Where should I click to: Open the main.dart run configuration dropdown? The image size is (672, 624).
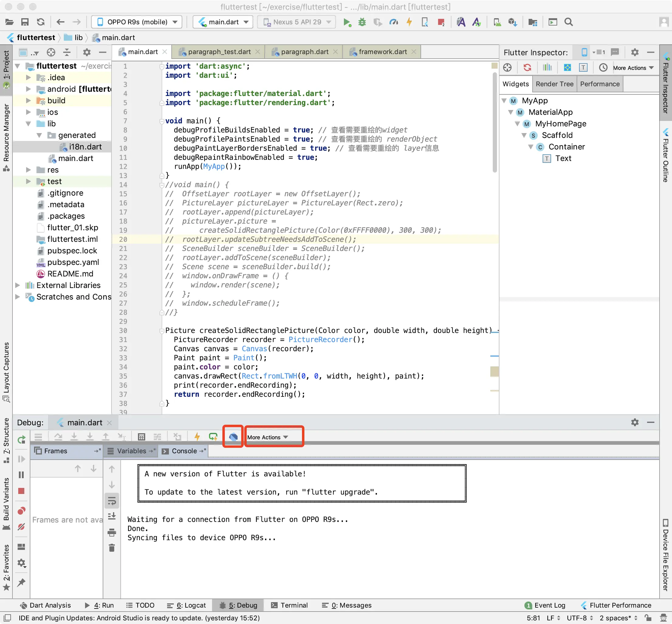point(223,22)
